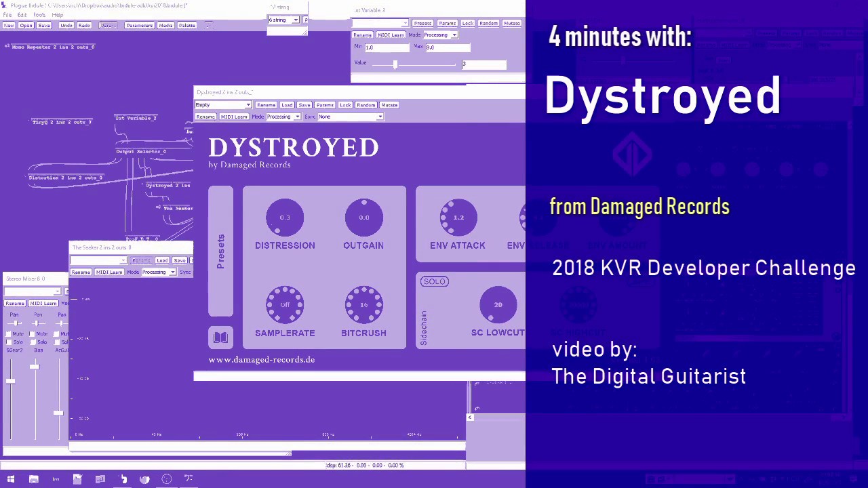Click the Redo toolbar button
The width and height of the screenshot is (868, 488).
pos(84,25)
